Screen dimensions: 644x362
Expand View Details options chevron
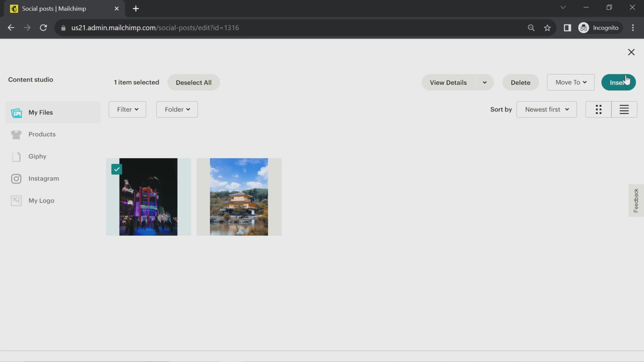coord(485,82)
